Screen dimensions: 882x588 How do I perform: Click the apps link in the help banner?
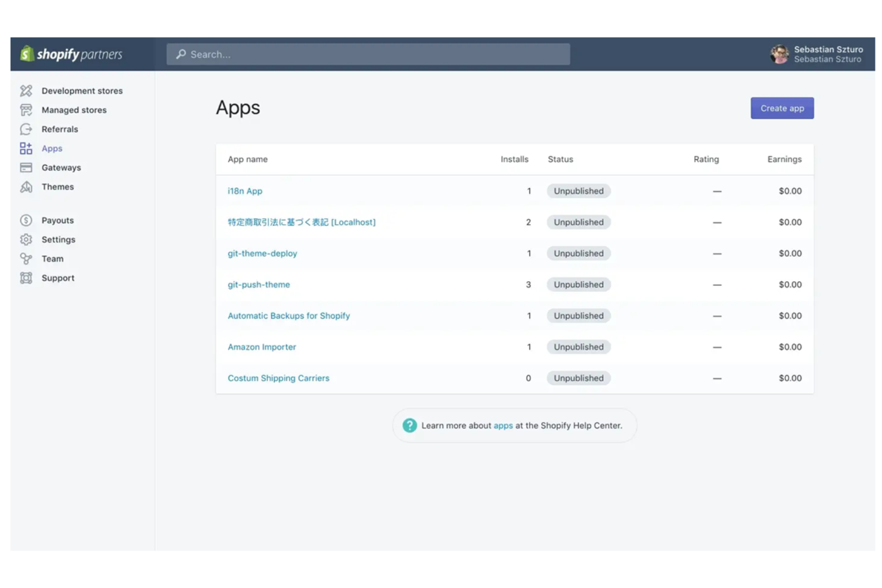point(503,425)
